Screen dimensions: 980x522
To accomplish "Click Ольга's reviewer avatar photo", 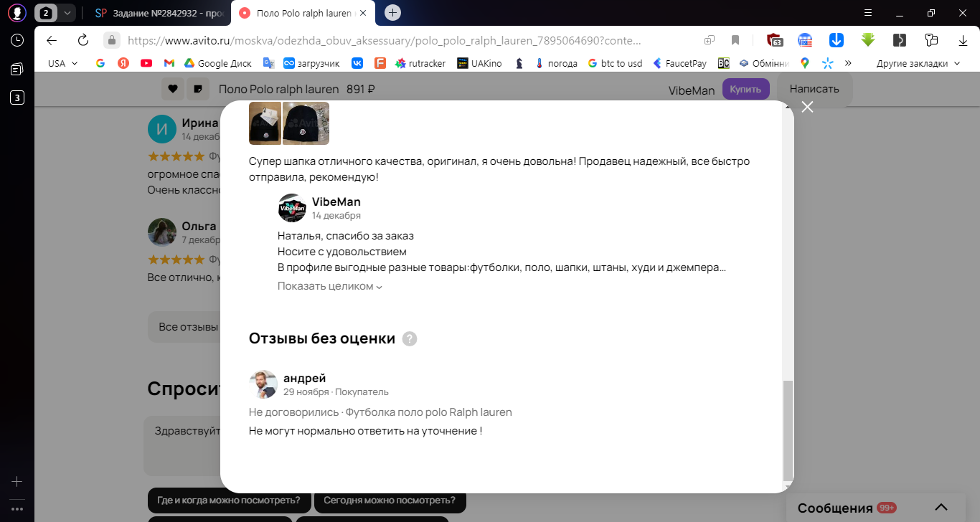I will click(162, 232).
